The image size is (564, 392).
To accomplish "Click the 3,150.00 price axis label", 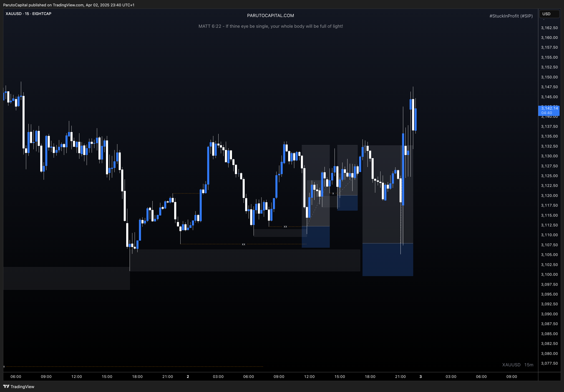I will pos(549,77).
